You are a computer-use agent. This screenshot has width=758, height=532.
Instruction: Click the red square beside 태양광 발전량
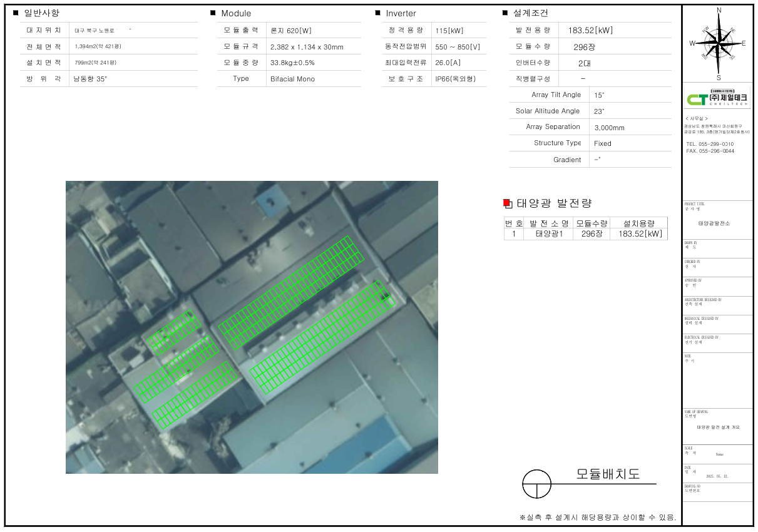pos(507,203)
